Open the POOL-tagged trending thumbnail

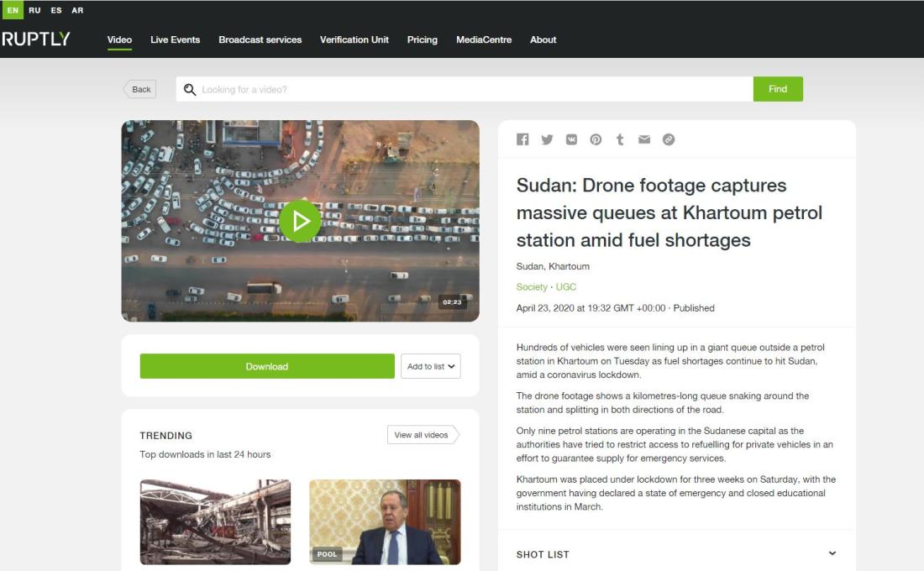tap(385, 521)
